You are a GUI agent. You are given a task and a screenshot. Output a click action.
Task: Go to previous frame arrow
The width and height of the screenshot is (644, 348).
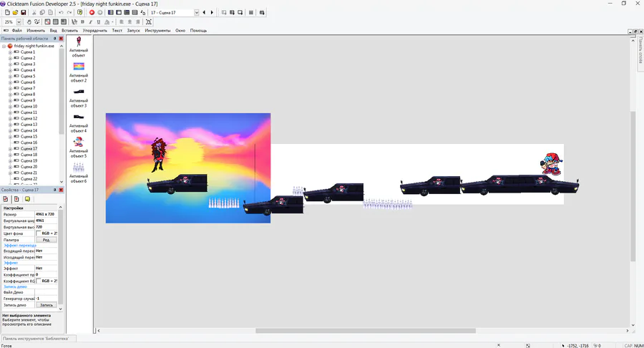tap(204, 13)
